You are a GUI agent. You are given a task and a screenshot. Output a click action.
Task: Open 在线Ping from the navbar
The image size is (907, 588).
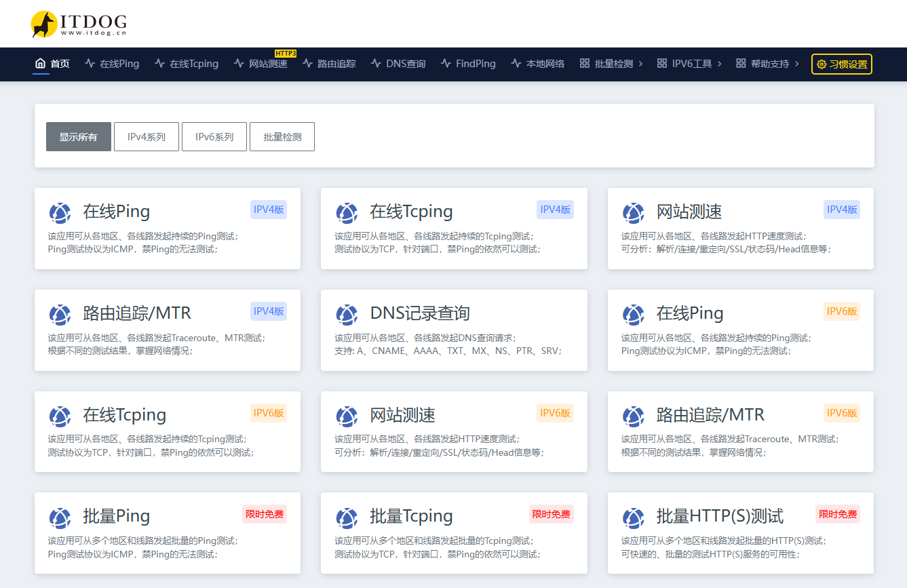tap(112, 64)
